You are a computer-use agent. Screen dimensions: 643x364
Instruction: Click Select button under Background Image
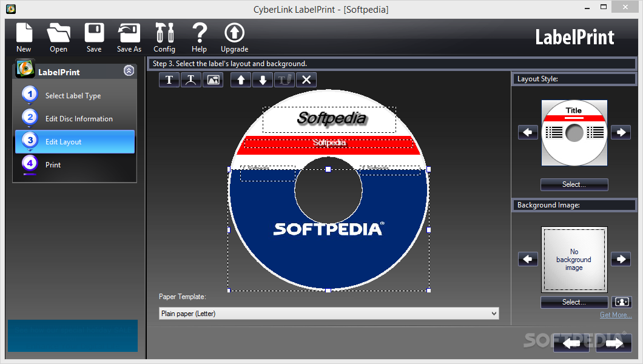(574, 302)
